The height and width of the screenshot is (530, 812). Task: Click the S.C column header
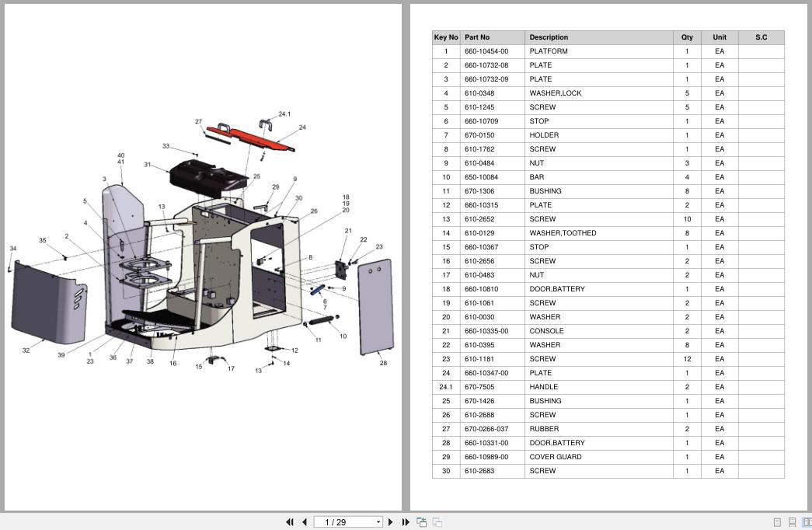761,37
